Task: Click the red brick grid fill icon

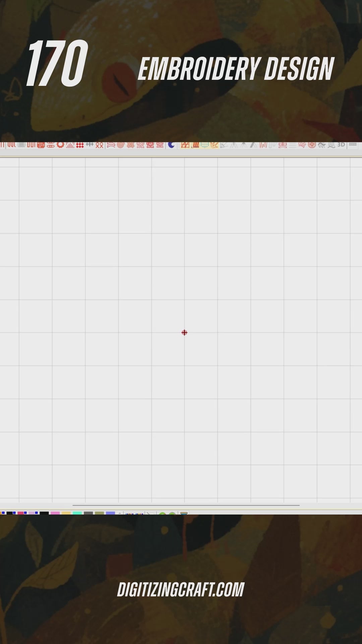Action: (x=41, y=145)
